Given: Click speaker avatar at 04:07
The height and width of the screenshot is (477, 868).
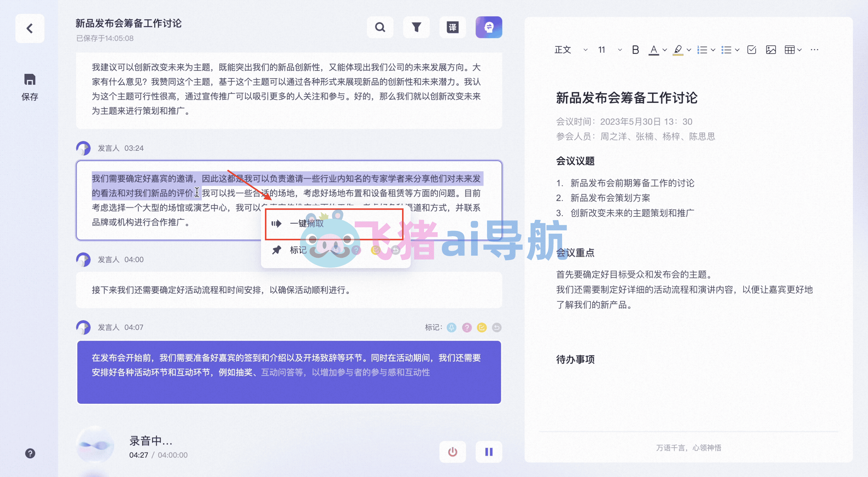Looking at the screenshot, I should coord(83,327).
